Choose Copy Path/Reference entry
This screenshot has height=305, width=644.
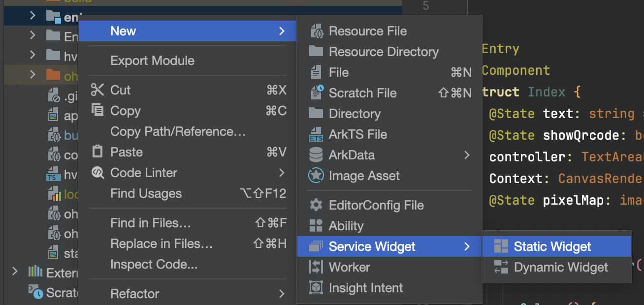tap(178, 131)
